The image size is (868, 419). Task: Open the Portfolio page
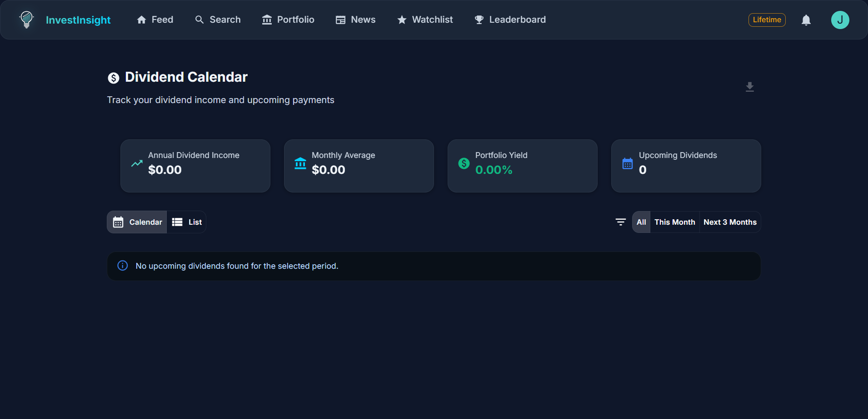pyautogui.click(x=288, y=20)
